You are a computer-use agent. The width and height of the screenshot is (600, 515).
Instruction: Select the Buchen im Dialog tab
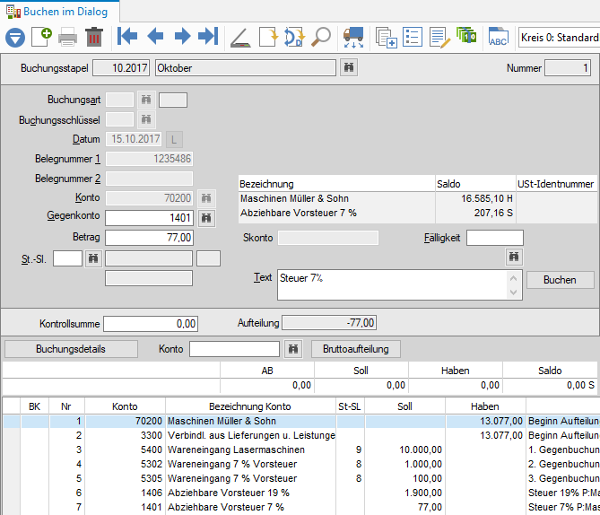(60, 11)
